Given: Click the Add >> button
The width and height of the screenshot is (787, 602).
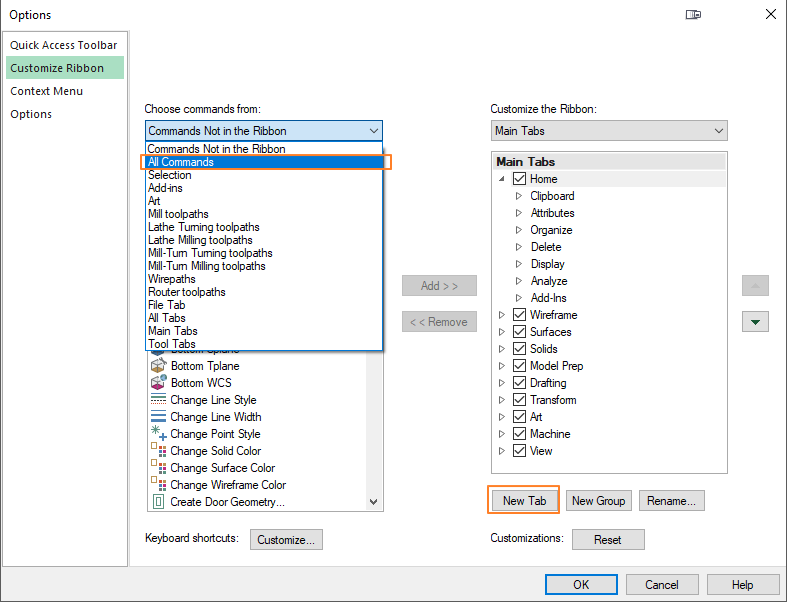Looking at the screenshot, I should click(439, 286).
